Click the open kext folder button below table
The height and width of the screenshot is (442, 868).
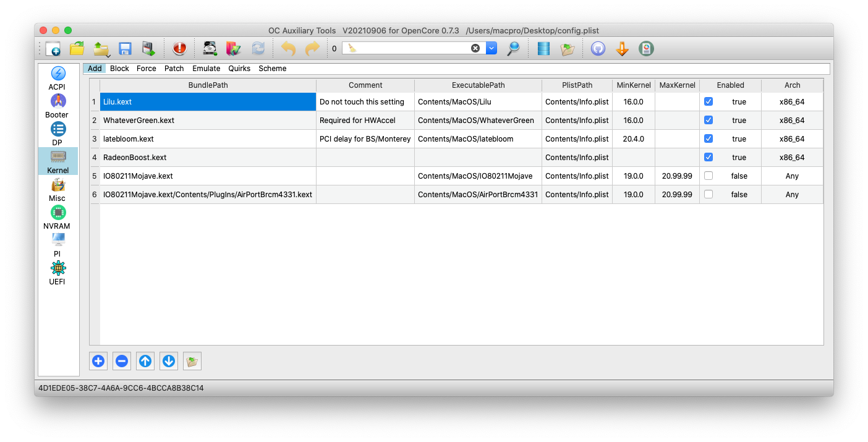[192, 361]
